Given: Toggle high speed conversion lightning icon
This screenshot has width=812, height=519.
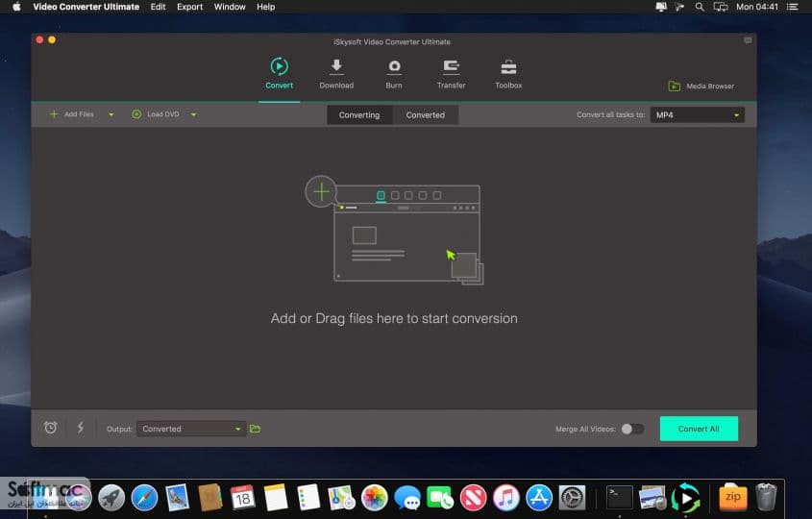Looking at the screenshot, I should click(x=81, y=428).
